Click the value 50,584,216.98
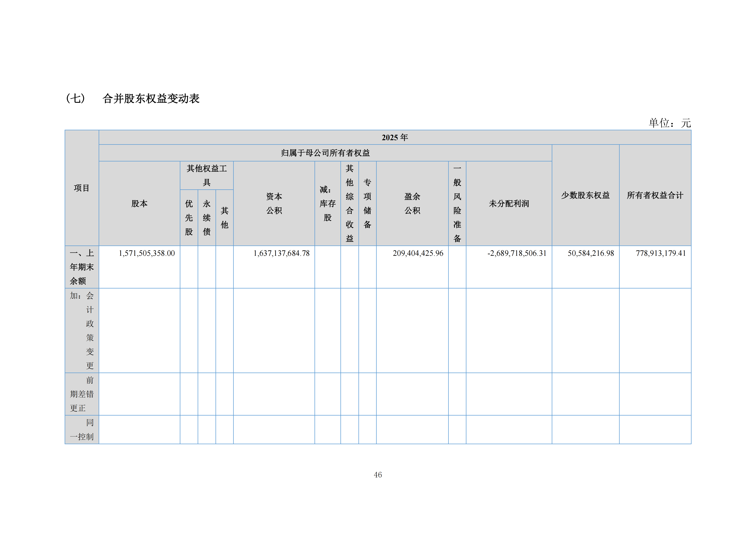Image resolution: width=756 pixels, height=535 pixels. coord(591,253)
